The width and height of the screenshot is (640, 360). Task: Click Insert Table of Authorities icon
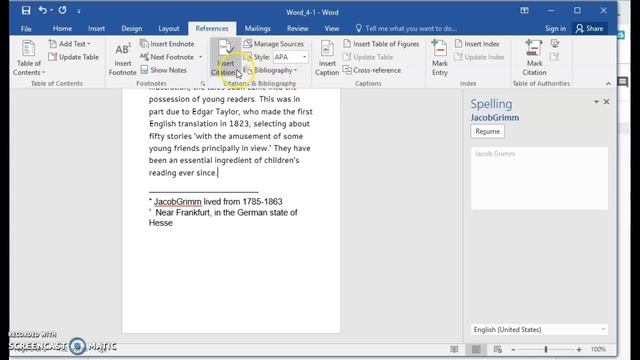point(554,44)
